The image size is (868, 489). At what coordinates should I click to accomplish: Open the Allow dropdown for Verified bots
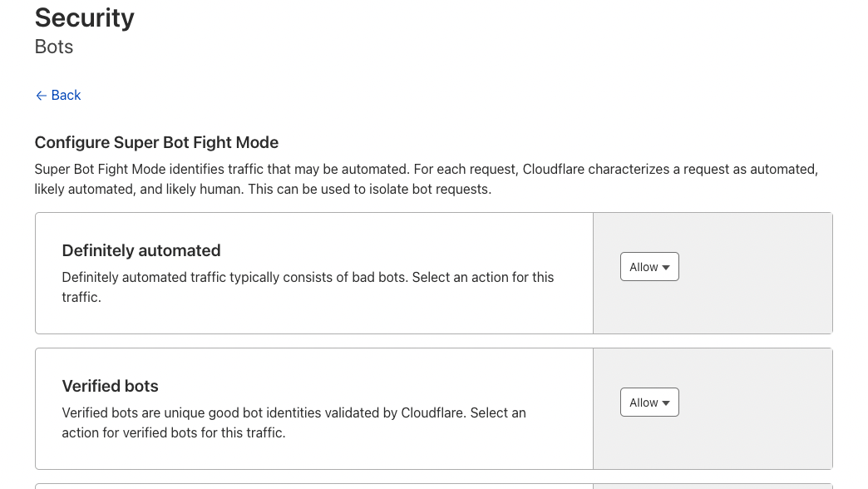[x=649, y=402]
